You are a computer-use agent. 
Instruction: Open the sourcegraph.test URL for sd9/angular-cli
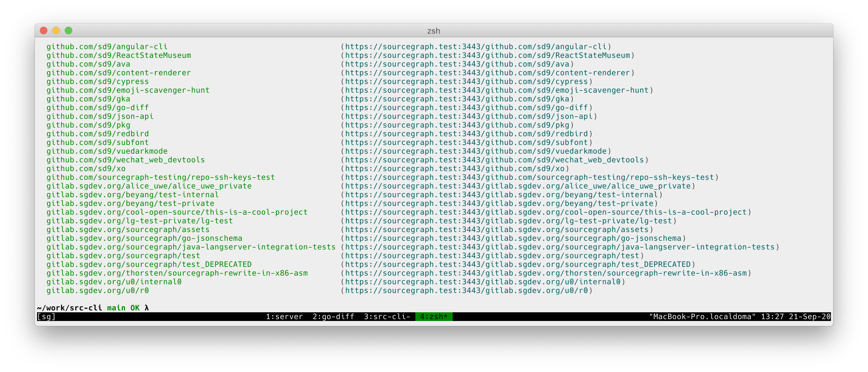tap(475, 46)
